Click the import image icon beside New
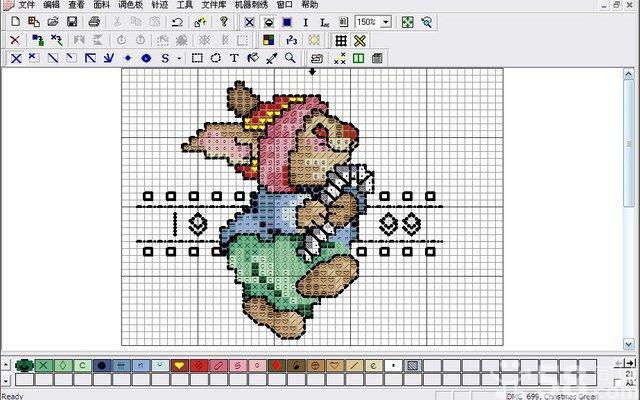 [x=34, y=22]
